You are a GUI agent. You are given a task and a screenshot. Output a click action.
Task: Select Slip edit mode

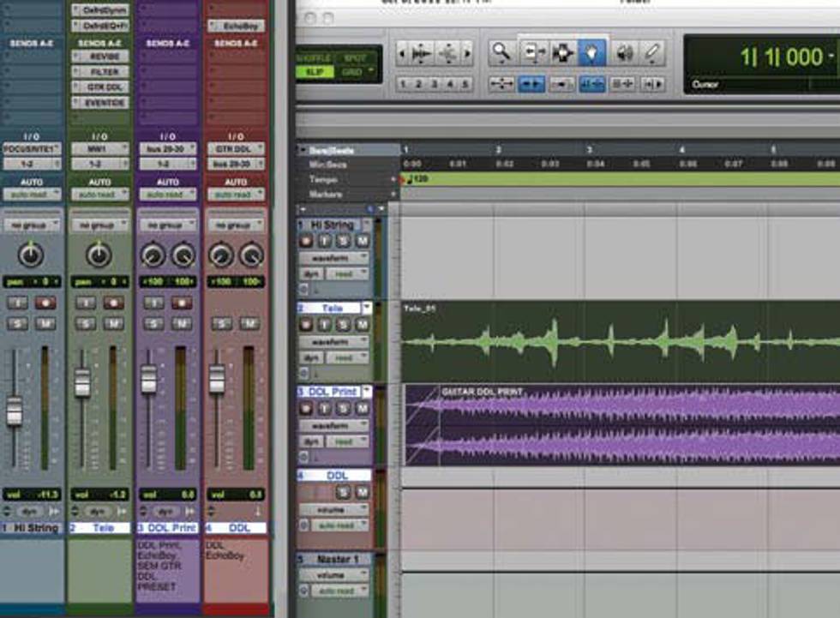(x=315, y=72)
